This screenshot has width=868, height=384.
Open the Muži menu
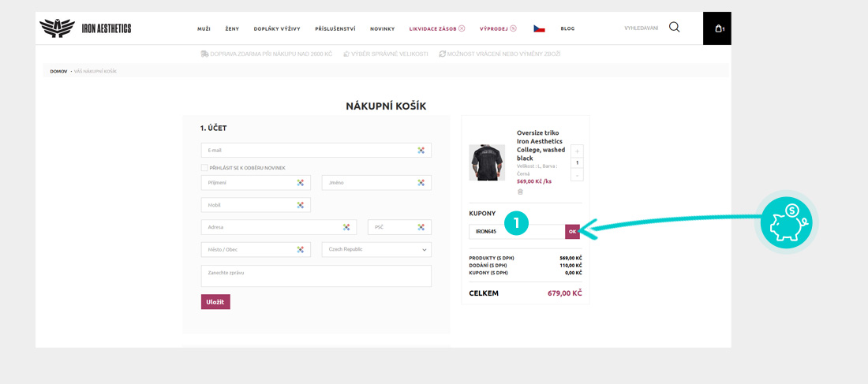click(x=204, y=29)
